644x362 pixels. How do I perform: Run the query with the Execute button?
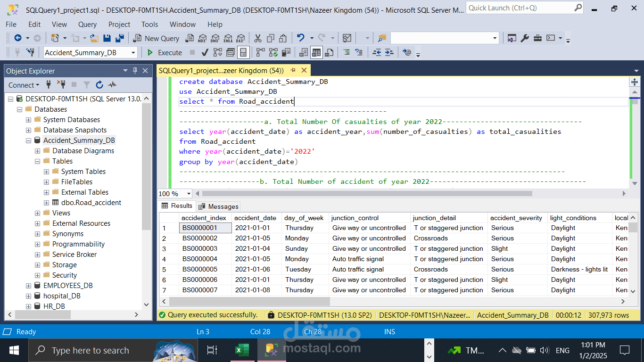[x=165, y=52]
